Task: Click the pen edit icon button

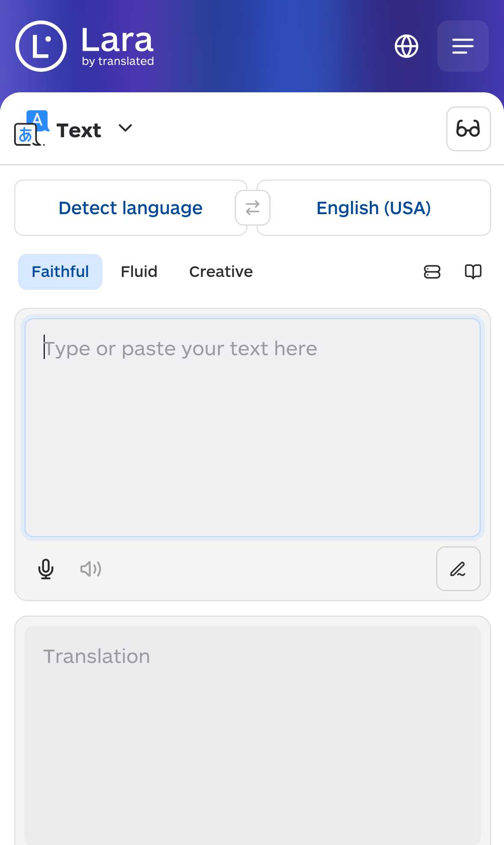Action: coord(458,569)
